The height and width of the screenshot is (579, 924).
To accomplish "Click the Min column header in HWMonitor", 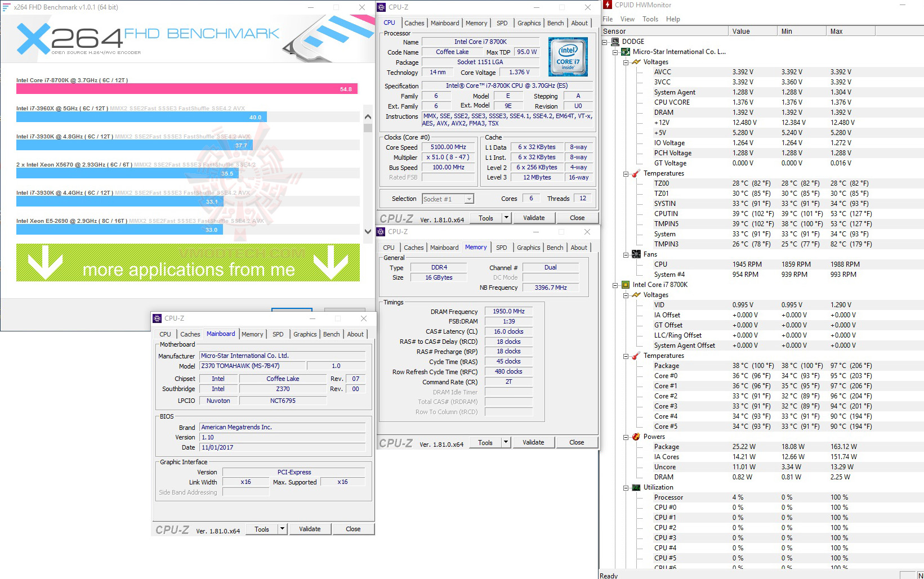I will pyautogui.click(x=801, y=32).
